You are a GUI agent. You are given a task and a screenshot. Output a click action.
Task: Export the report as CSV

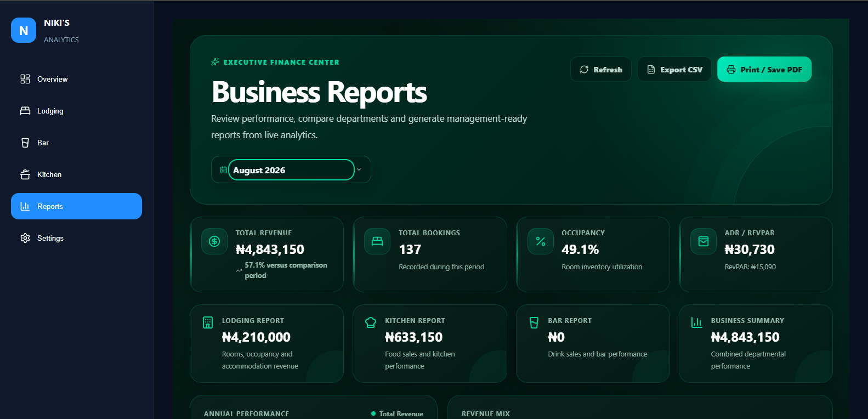pos(674,70)
